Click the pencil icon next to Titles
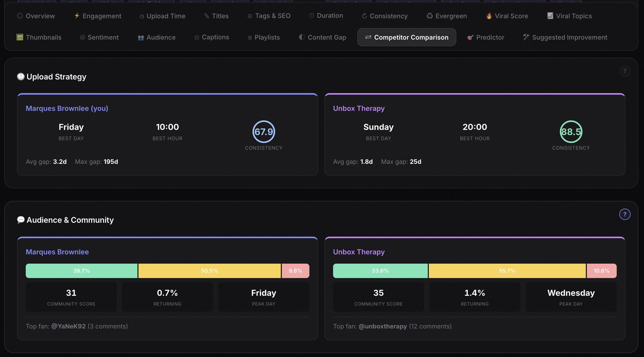 (x=206, y=16)
